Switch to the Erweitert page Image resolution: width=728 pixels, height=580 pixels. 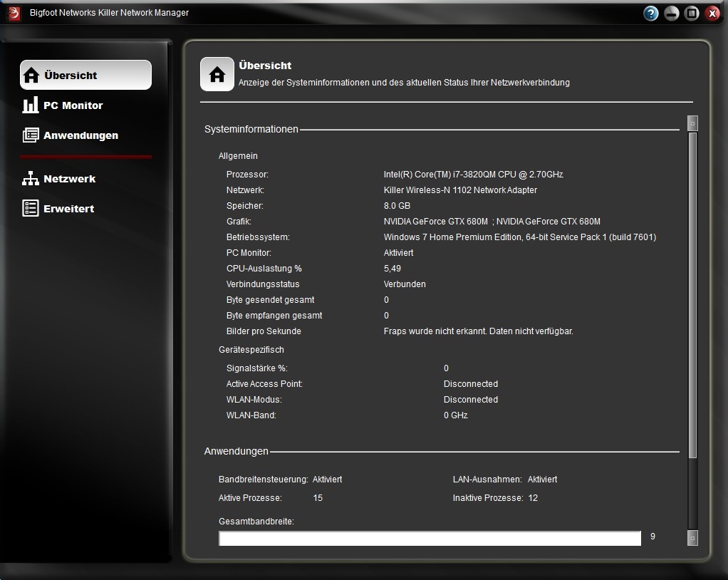(58, 209)
